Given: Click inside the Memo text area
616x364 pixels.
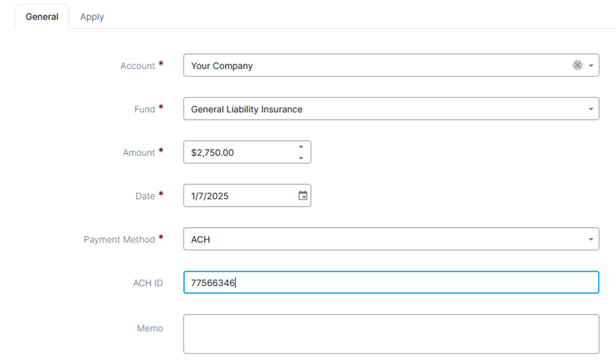Looking at the screenshot, I should [392, 334].
